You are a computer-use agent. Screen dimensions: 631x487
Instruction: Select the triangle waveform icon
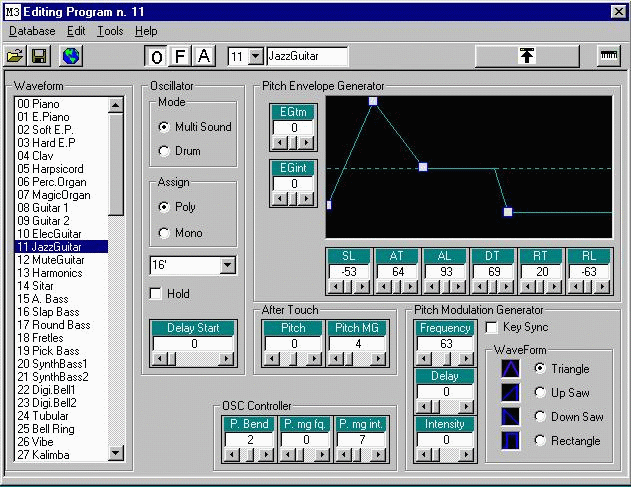click(511, 369)
